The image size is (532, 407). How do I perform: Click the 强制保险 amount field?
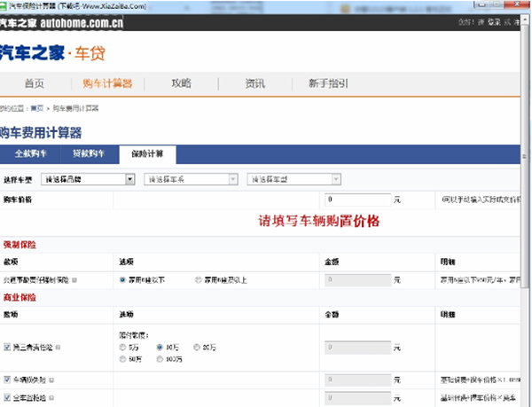point(358,280)
